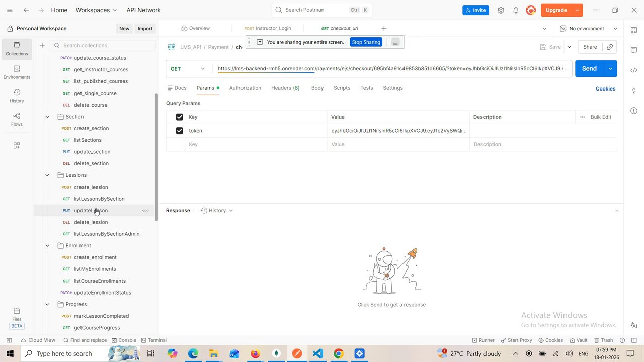Image resolution: width=644 pixels, height=362 pixels.
Task: Click the Stop Sharing button
Action: tap(366, 42)
